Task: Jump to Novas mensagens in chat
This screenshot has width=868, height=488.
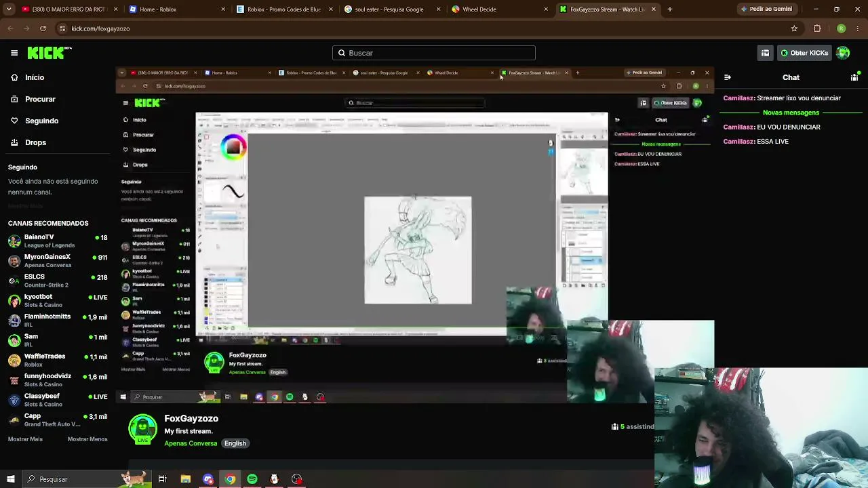Action: pos(791,113)
